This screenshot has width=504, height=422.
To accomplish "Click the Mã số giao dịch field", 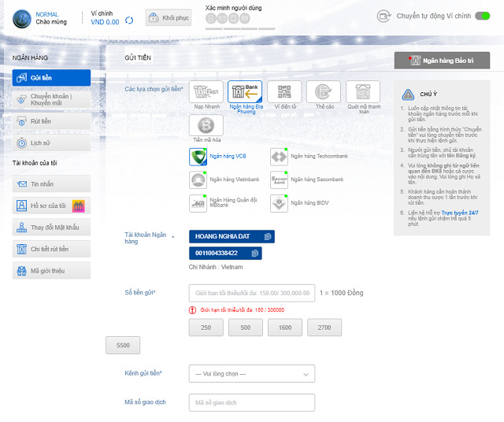I will tap(252, 403).
